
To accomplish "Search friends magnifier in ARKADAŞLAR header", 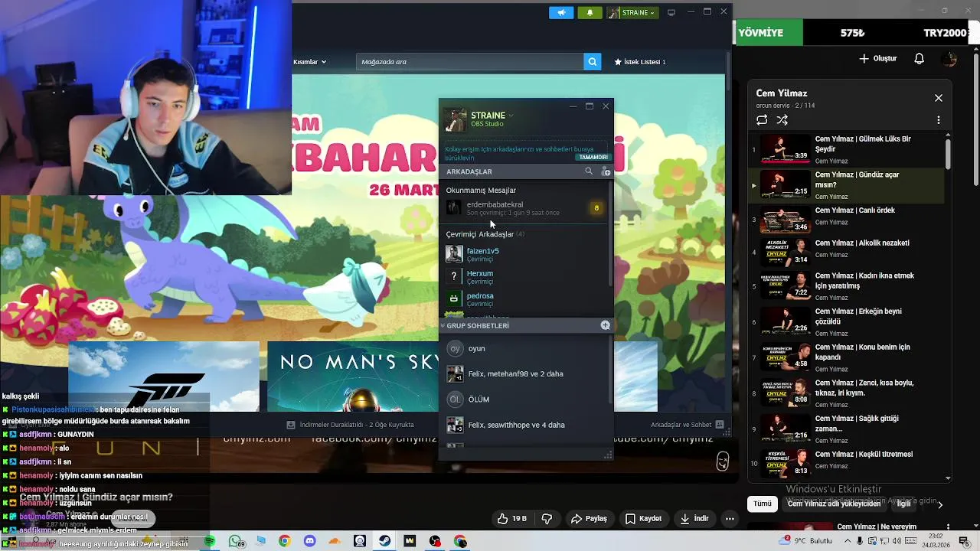I will (589, 171).
